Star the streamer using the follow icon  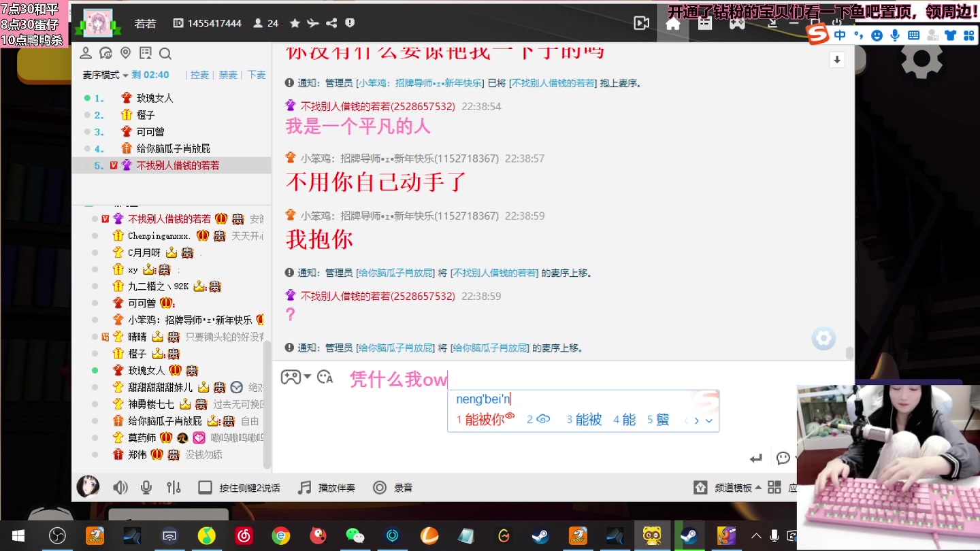coord(294,22)
